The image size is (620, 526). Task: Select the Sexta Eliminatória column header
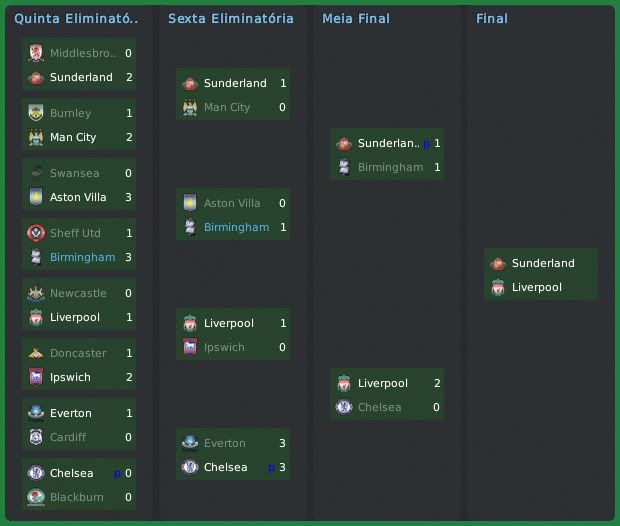231,19
